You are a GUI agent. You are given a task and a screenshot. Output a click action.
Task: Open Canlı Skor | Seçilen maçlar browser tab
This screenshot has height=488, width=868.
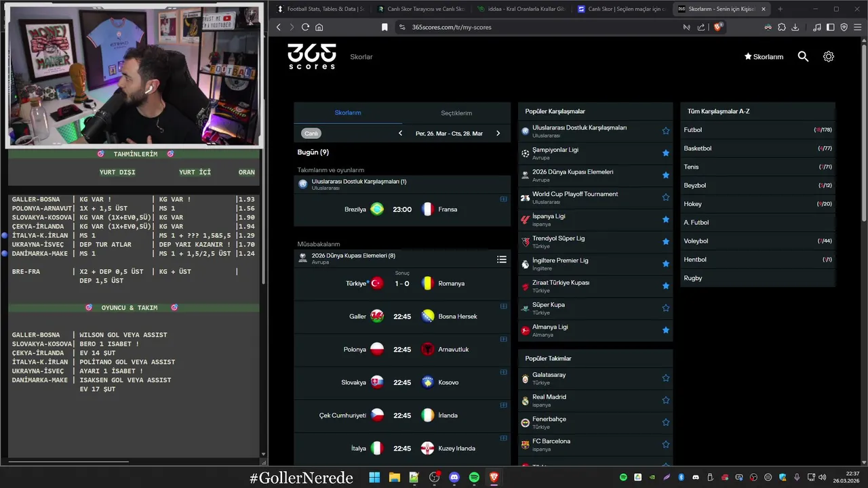click(x=621, y=9)
